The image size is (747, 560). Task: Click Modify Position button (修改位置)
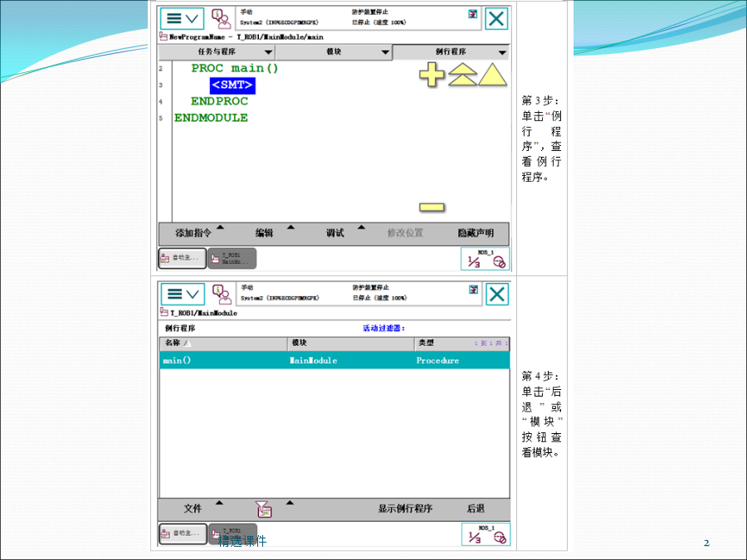405,233
